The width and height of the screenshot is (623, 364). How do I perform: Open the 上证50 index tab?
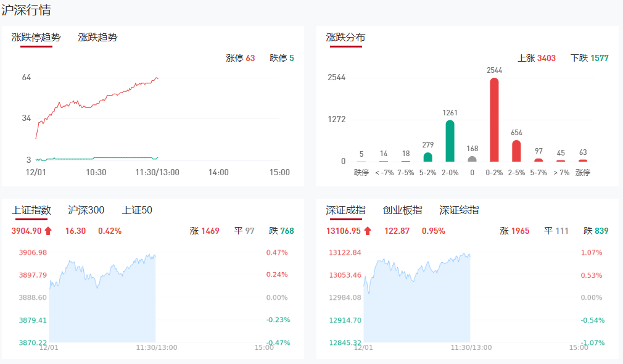[x=137, y=210]
